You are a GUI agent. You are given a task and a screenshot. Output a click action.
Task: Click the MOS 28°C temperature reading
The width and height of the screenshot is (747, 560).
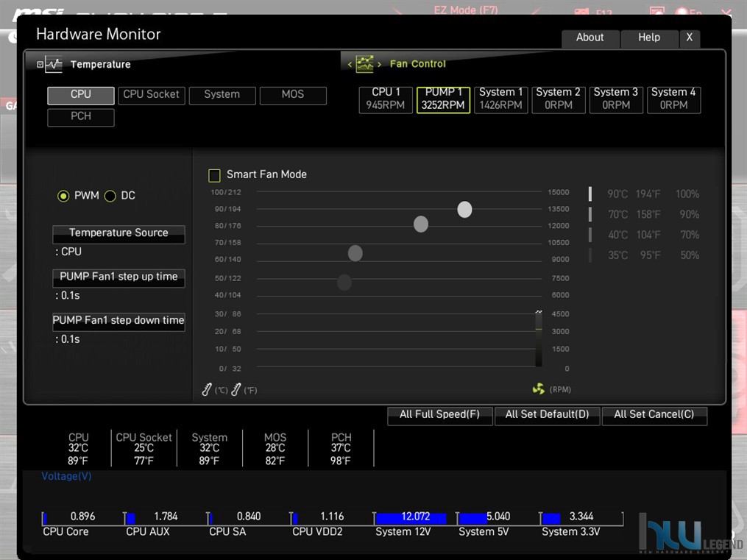click(x=275, y=449)
